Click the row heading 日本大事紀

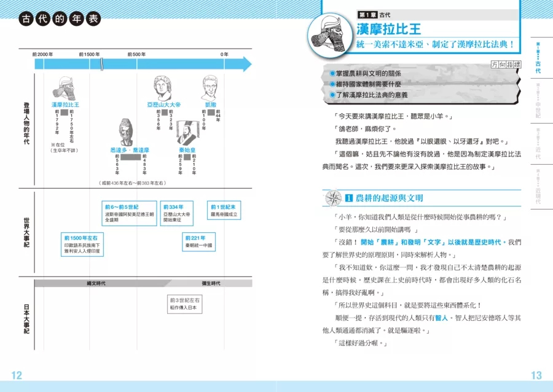(x=26, y=319)
